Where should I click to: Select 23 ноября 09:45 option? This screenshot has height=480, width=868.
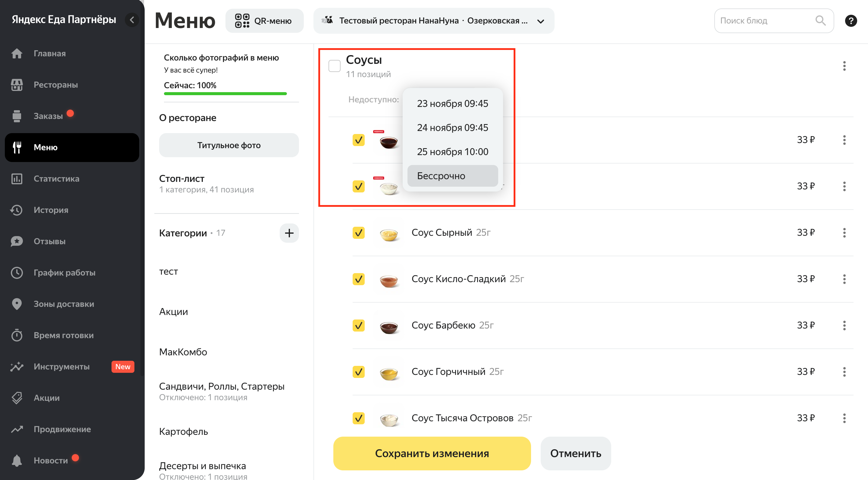coord(452,104)
